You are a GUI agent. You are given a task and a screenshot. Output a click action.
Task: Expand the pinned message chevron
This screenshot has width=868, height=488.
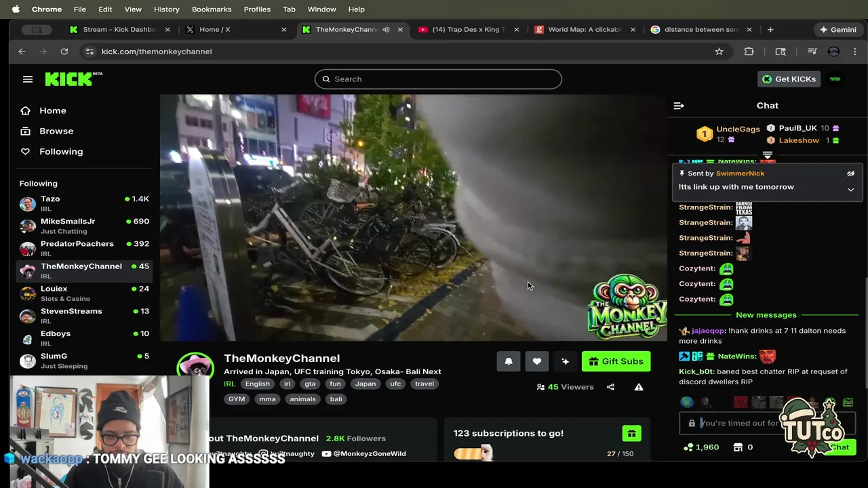coord(850,190)
